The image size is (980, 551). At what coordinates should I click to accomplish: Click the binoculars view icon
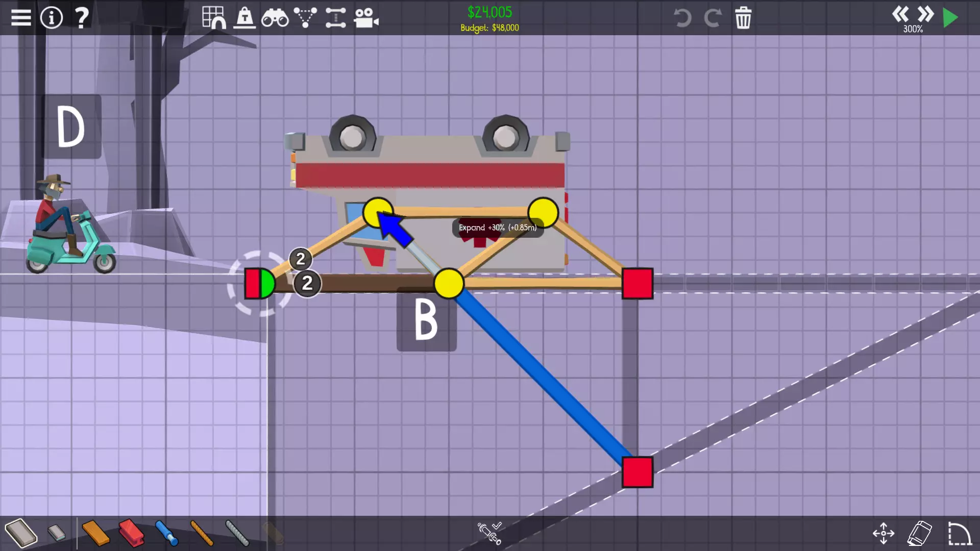[x=275, y=18]
